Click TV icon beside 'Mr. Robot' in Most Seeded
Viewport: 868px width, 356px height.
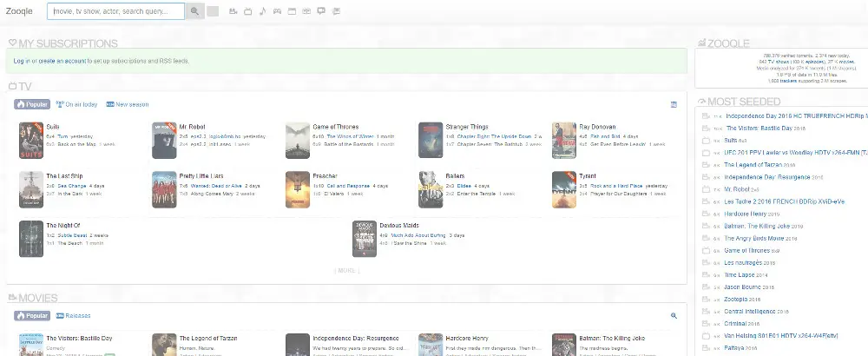pyautogui.click(x=706, y=190)
